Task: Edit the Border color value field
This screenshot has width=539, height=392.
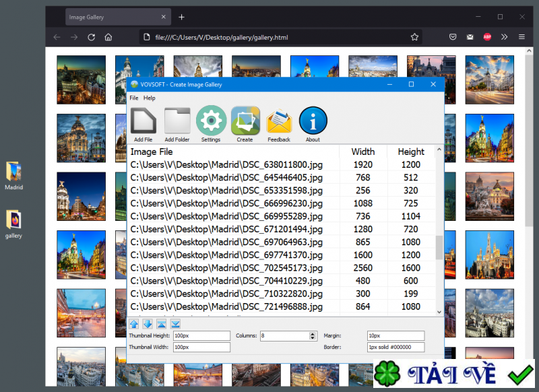Action: [396, 348]
